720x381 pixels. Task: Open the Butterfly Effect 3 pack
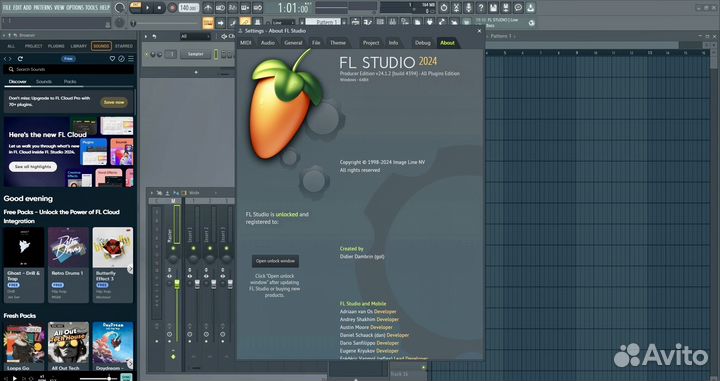(x=112, y=265)
